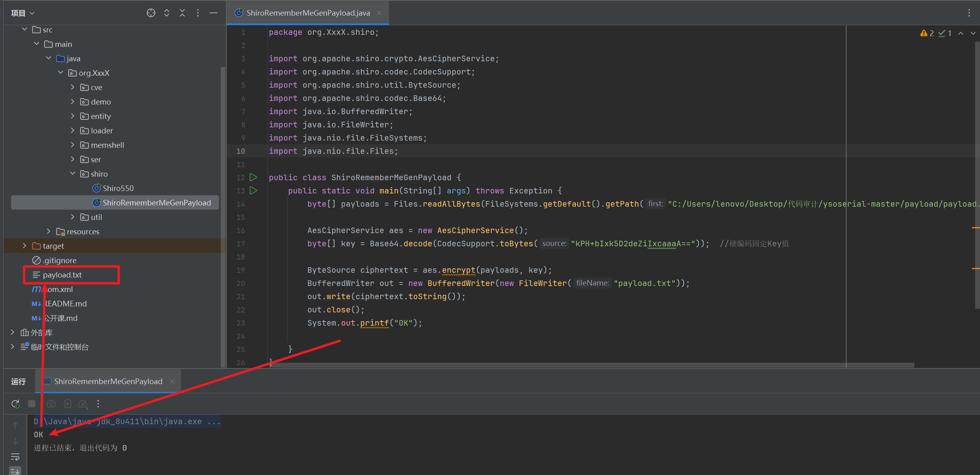
Task: Collapse the shiro package folder
Action: 73,174
